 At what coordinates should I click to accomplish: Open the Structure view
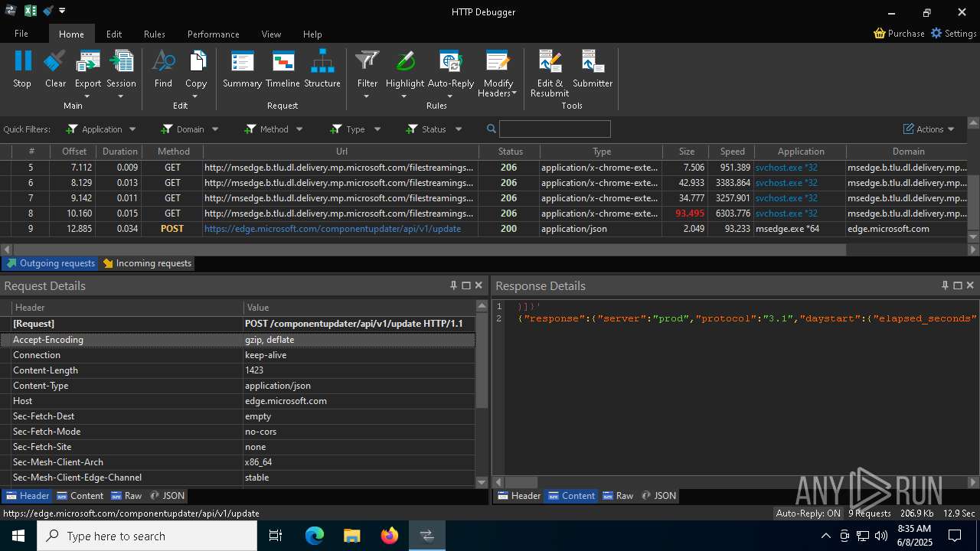(x=322, y=62)
